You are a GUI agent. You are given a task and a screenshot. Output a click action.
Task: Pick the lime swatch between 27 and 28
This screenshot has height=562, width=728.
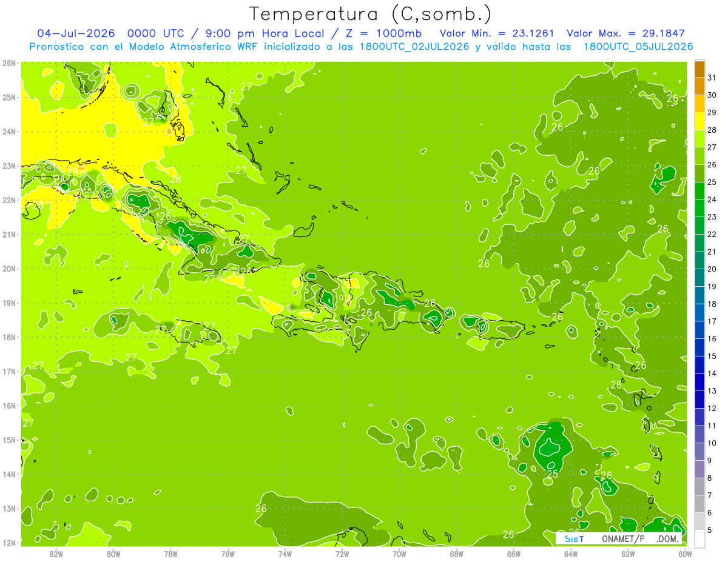tap(699, 139)
